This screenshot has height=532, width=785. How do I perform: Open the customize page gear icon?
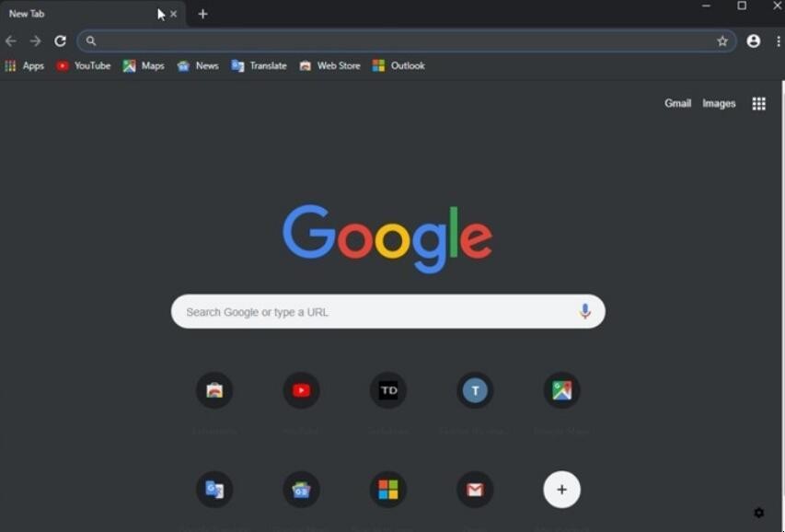point(759,513)
